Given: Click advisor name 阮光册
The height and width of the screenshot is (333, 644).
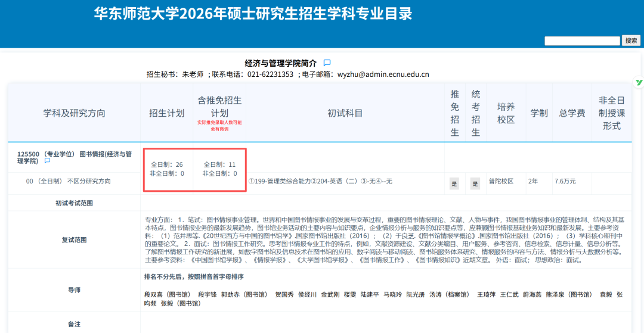Looking at the screenshot, I should pos(416,294).
